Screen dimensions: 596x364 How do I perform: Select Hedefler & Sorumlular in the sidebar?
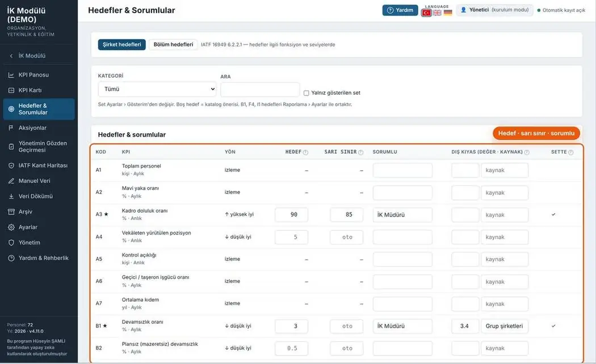(x=39, y=109)
